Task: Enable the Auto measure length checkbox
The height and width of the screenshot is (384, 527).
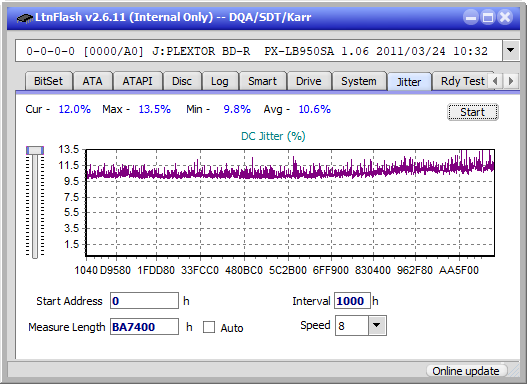Action: [209, 327]
